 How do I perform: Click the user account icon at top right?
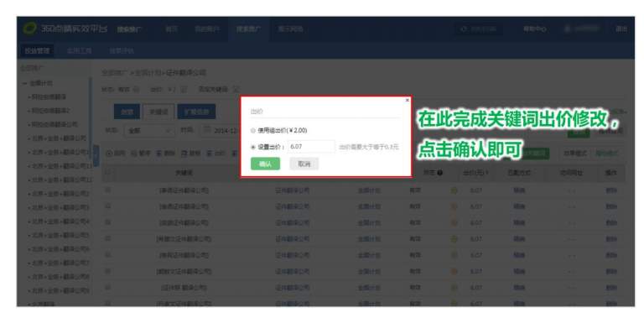click(568, 29)
